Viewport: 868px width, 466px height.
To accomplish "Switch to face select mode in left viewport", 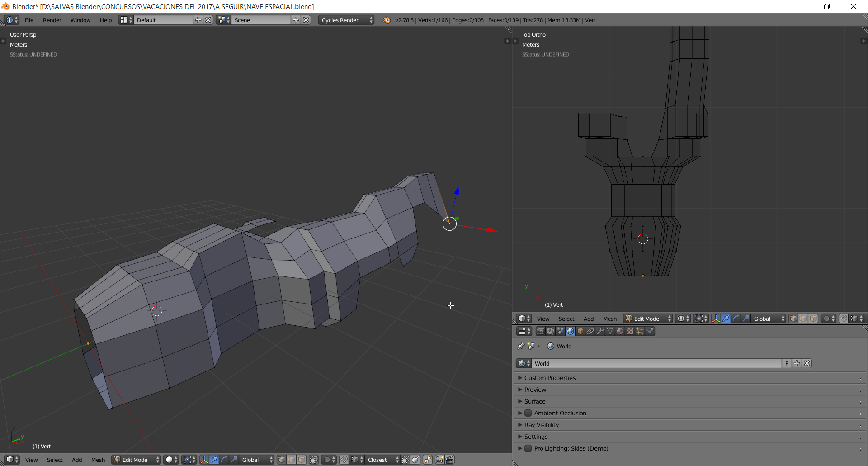I will 302,460.
